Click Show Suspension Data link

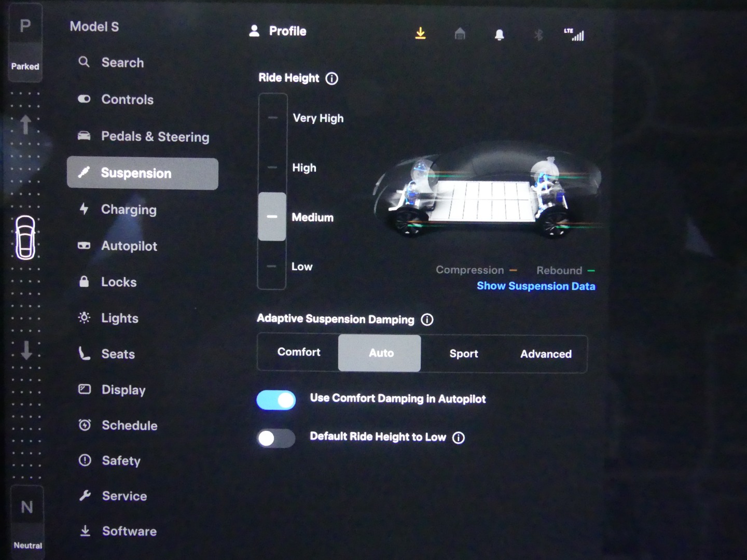click(536, 286)
